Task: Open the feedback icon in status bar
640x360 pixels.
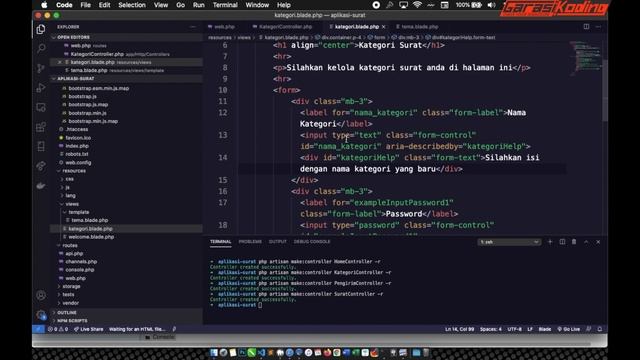Action: click(x=589, y=329)
